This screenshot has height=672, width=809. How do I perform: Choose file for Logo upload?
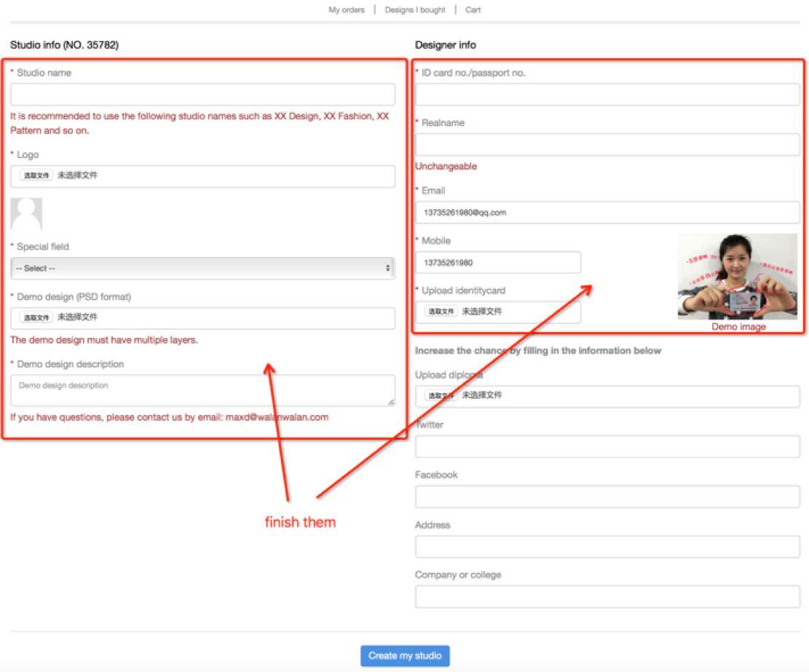coord(36,175)
